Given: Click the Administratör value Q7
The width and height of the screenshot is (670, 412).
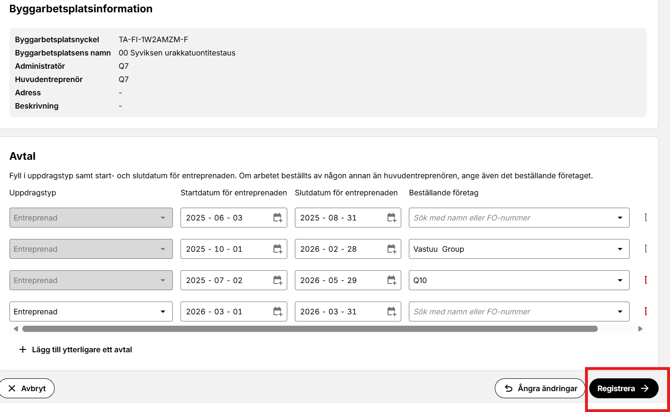Looking at the screenshot, I should pos(123,66).
